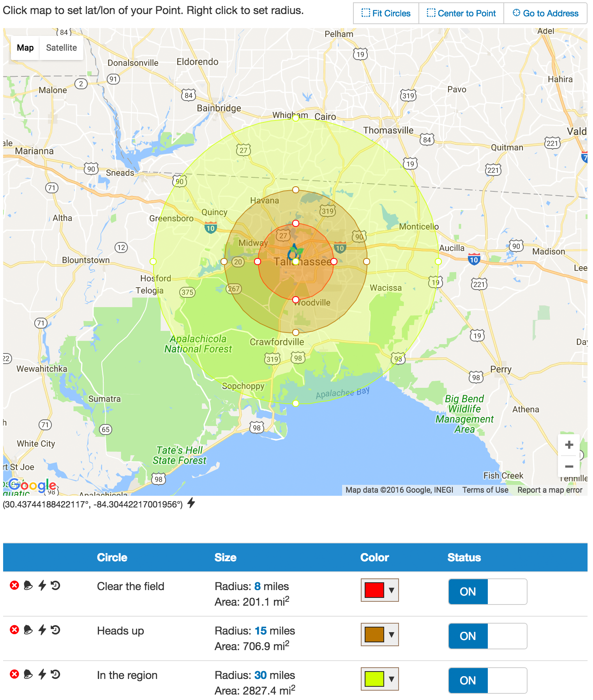The height and width of the screenshot is (700, 593).
Task: Click the lightning icon in 'Heads up' row
Action: pyautogui.click(x=42, y=629)
